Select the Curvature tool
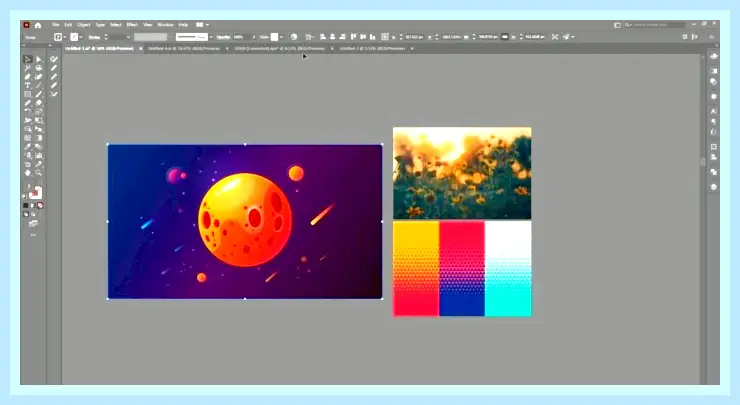Image resolution: width=740 pixels, height=405 pixels. coord(39,77)
